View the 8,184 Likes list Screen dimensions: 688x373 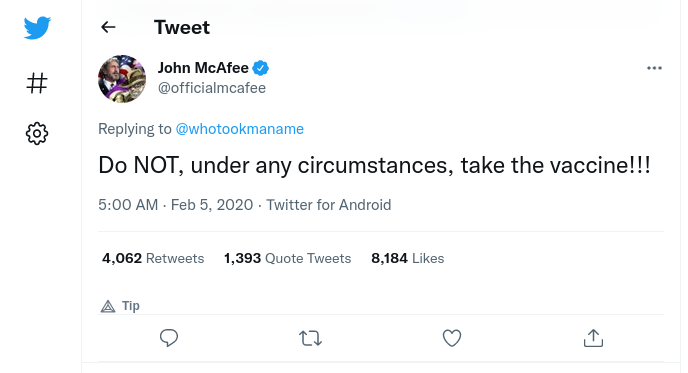[x=408, y=258]
